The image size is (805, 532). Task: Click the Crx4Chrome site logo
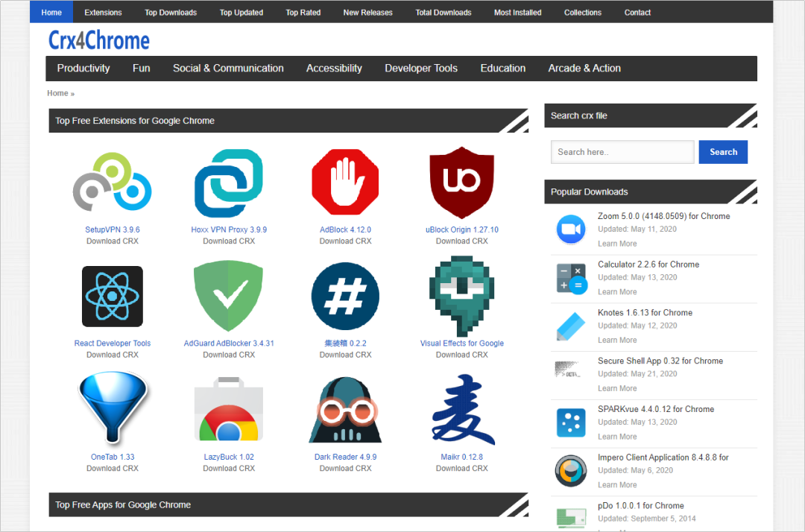coord(99,40)
